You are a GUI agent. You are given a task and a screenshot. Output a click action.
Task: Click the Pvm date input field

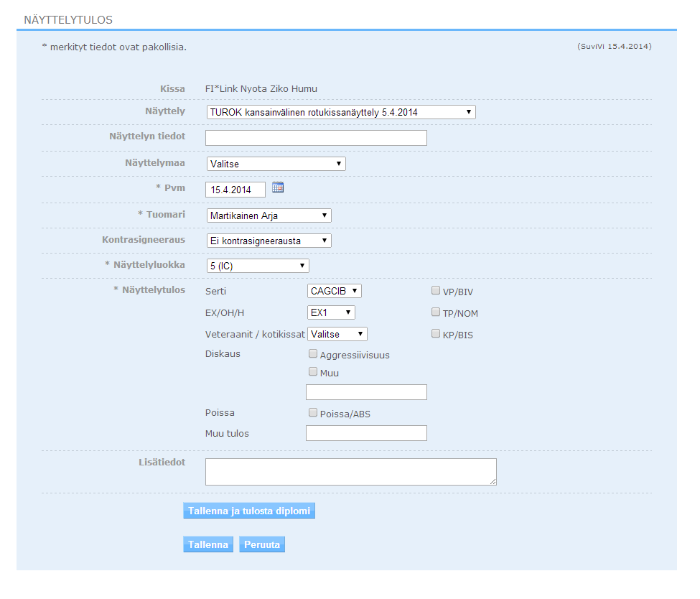pos(235,190)
